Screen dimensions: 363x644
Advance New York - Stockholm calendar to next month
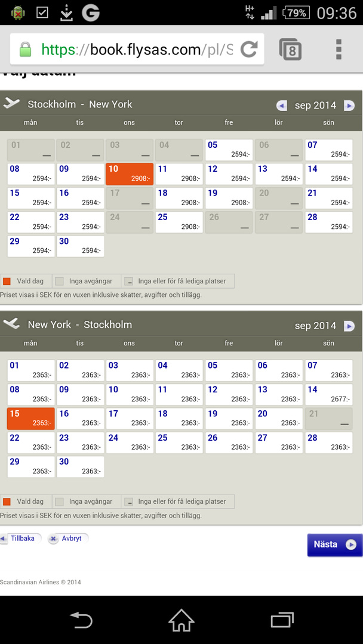click(349, 326)
